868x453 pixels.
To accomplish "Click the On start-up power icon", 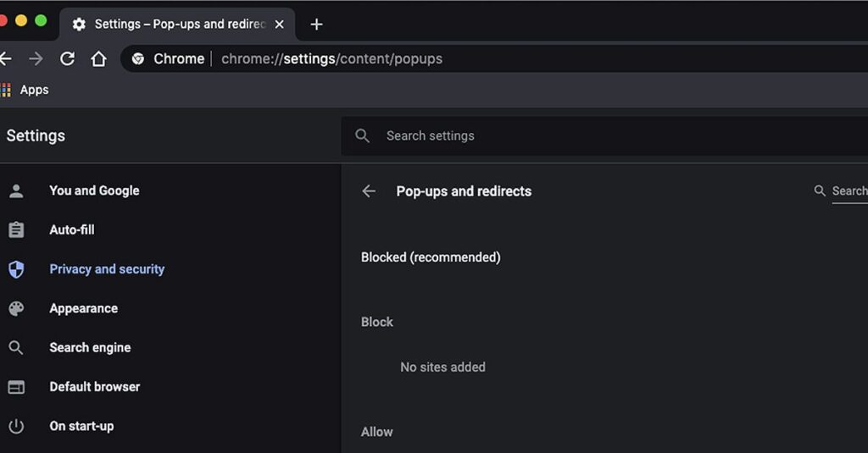I will (x=16, y=427).
